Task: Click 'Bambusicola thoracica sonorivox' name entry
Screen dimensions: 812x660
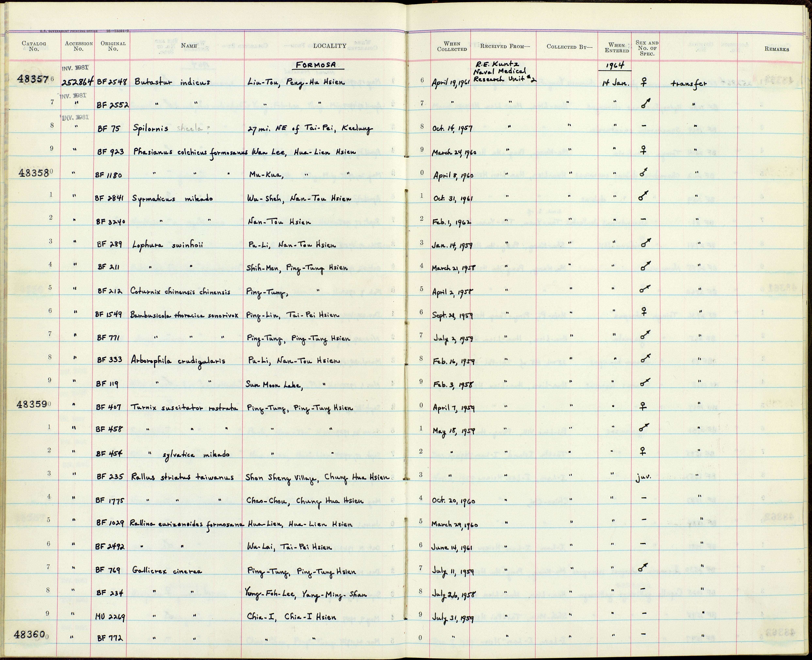Action: 184,315
